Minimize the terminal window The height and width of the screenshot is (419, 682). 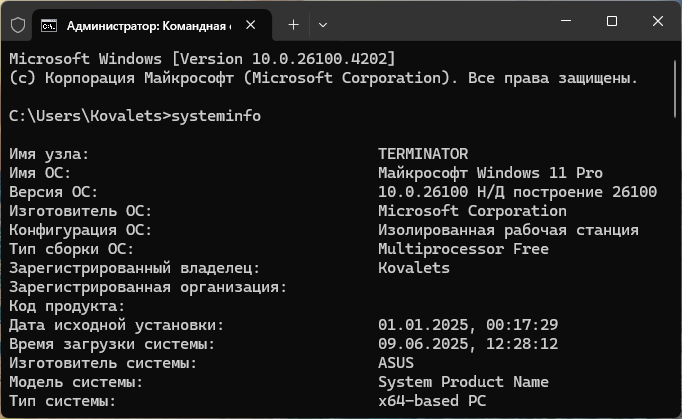[x=566, y=21]
